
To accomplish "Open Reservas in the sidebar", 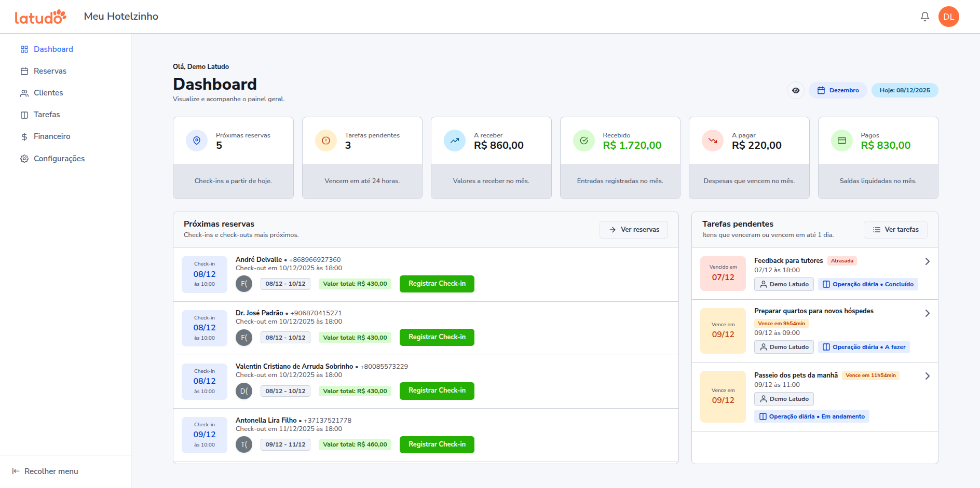I will tap(50, 71).
